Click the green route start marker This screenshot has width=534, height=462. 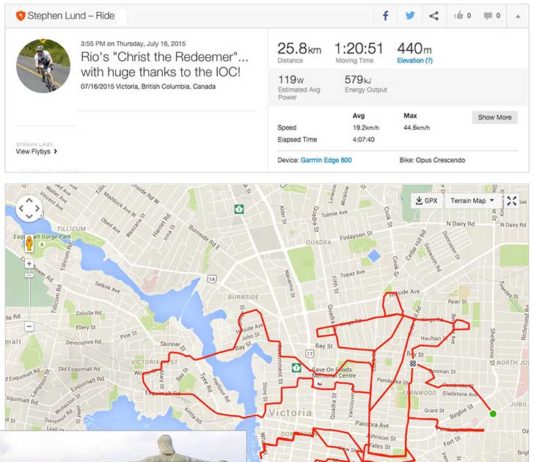(493, 414)
